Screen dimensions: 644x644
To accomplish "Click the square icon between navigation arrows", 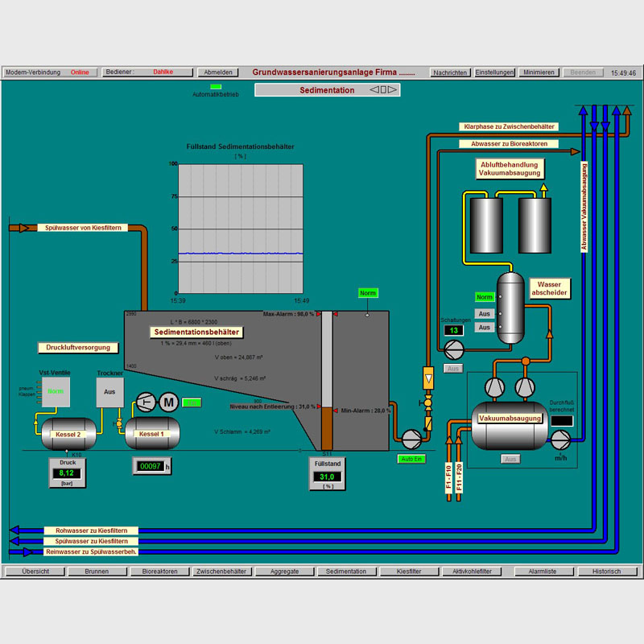I will click(384, 90).
